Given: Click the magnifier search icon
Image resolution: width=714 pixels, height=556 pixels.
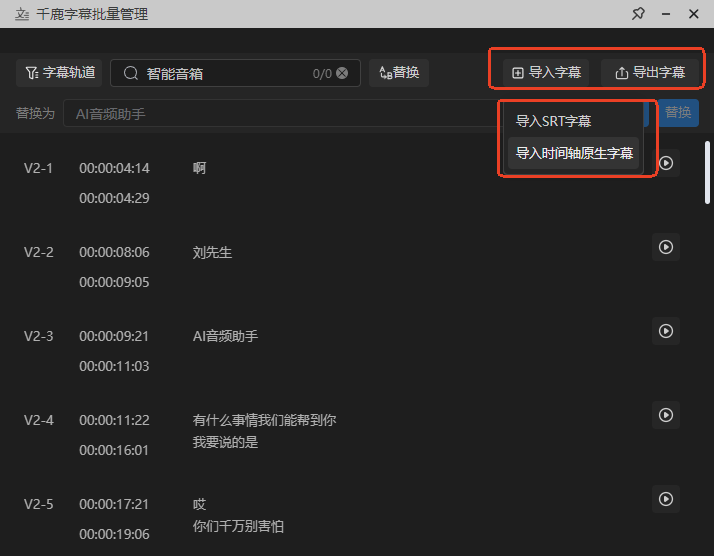Looking at the screenshot, I should click(x=131, y=73).
